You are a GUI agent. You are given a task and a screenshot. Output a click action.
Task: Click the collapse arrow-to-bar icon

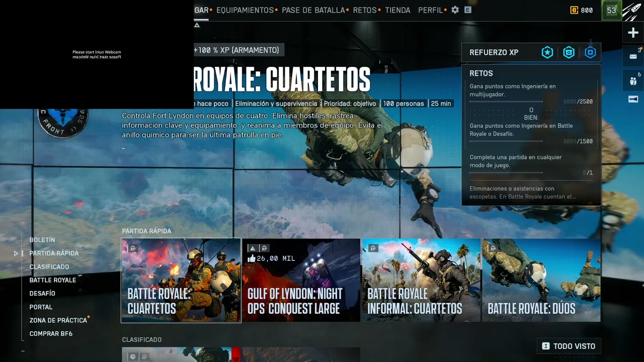click(633, 99)
